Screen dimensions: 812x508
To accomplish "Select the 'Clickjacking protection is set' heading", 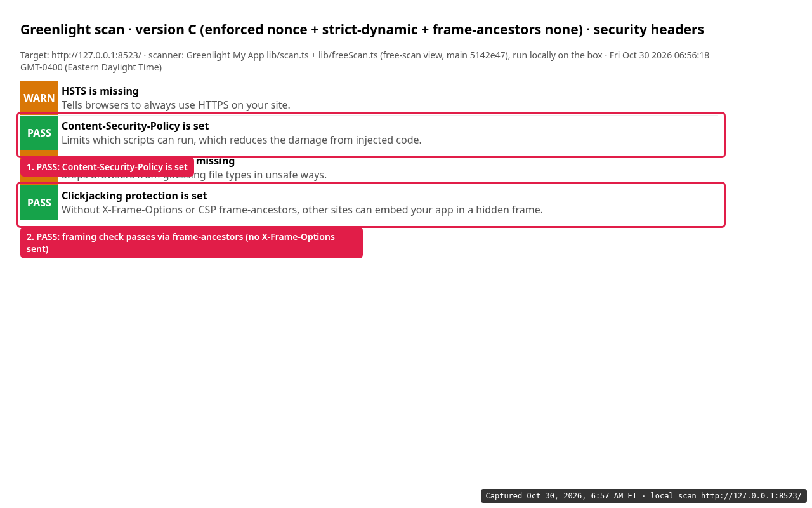I will tap(134, 196).
